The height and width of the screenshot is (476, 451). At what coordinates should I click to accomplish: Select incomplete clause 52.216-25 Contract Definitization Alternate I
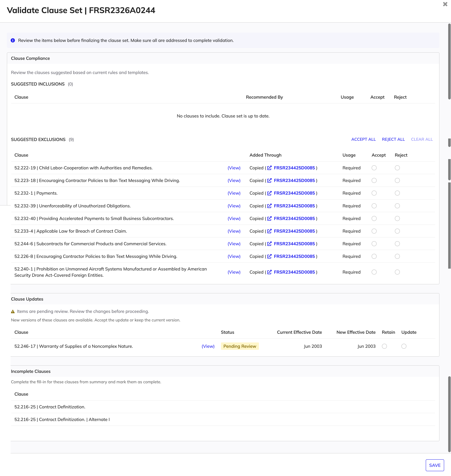click(x=223, y=420)
